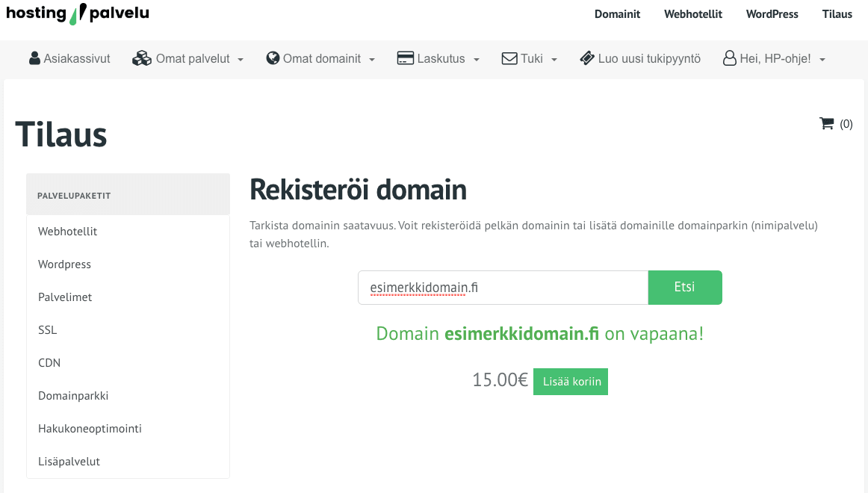This screenshot has width=868, height=493.
Task: Add domain with Lisää koriin button
Action: tap(570, 381)
